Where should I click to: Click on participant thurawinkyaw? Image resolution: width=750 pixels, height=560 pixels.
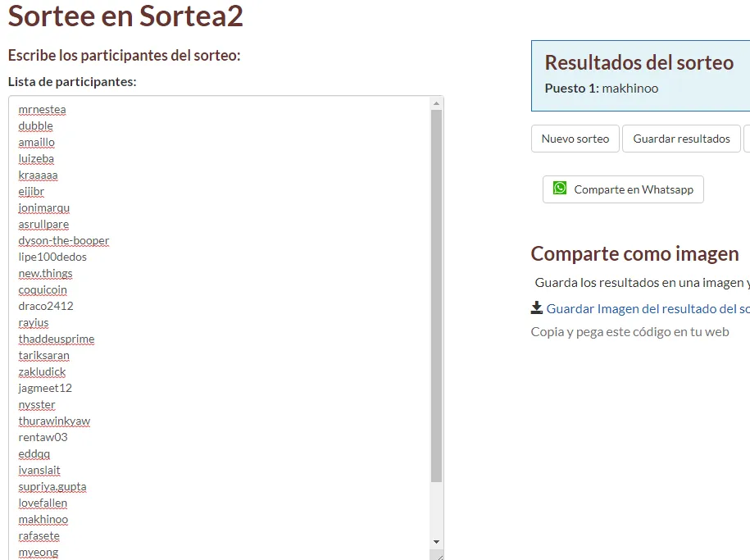coord(55,421)
